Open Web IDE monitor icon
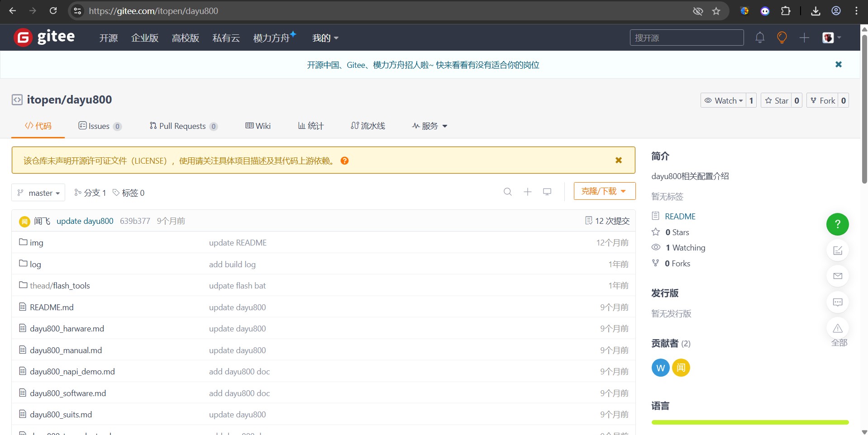 547,192
